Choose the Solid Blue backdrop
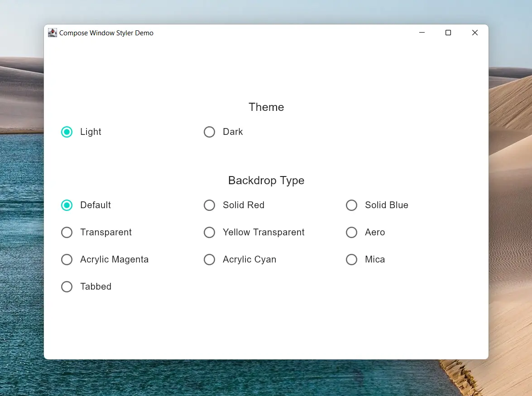This screenshot has width=532, height=396. point(351,205)
